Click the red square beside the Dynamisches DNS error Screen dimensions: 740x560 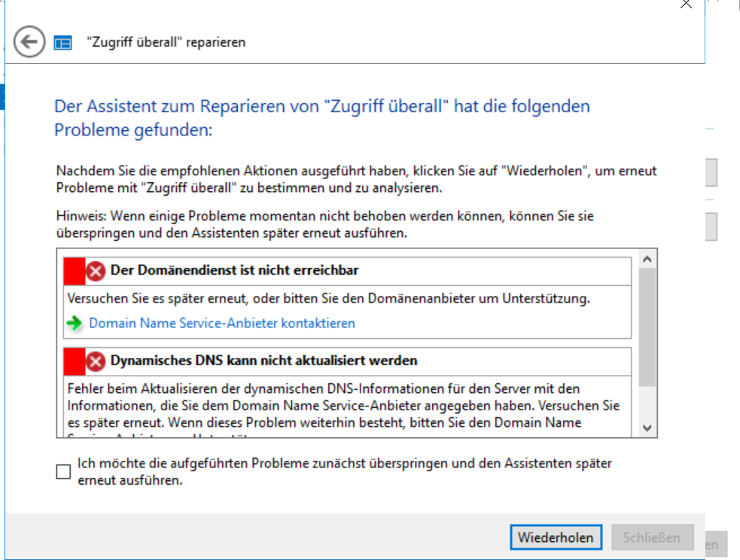click(74, 361)
